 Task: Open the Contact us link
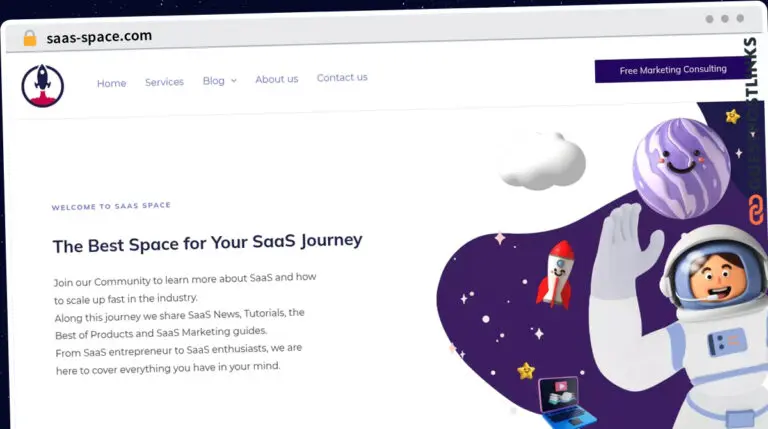[342, 77]
